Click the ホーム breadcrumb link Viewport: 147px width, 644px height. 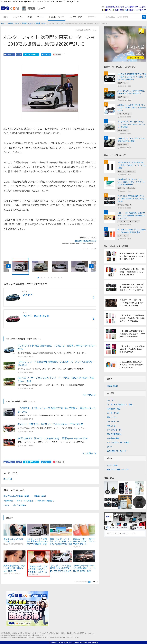point(3,23)
